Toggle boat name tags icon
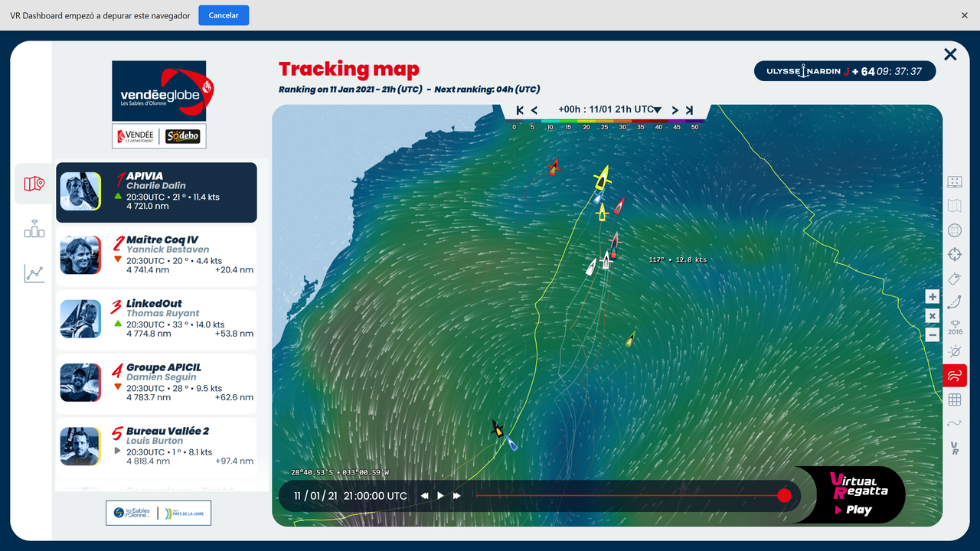 pos(955,279)
